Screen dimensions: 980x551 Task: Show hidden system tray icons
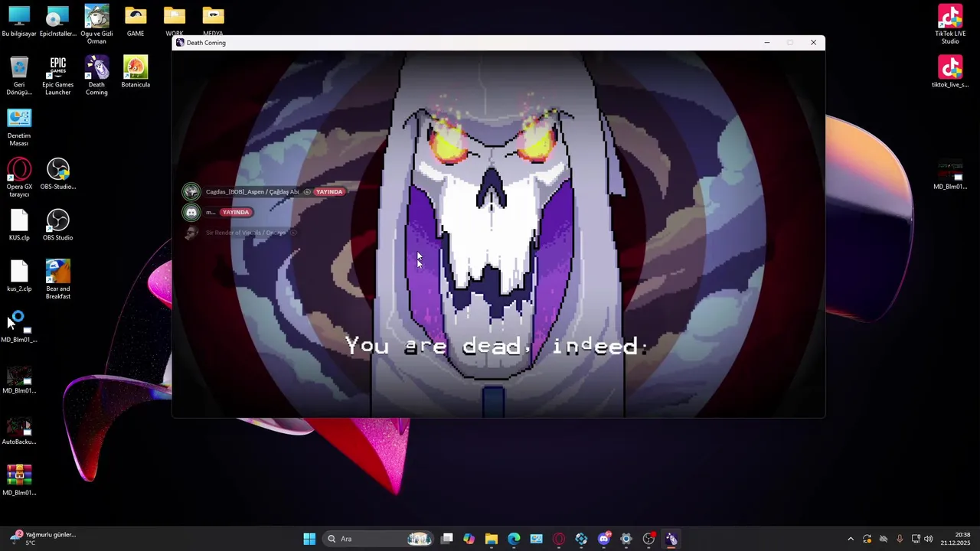coord(850,539)
